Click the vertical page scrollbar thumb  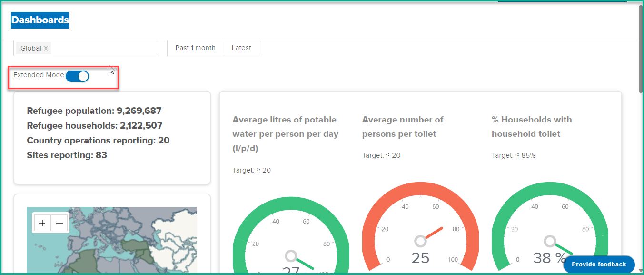click(641, 49)
